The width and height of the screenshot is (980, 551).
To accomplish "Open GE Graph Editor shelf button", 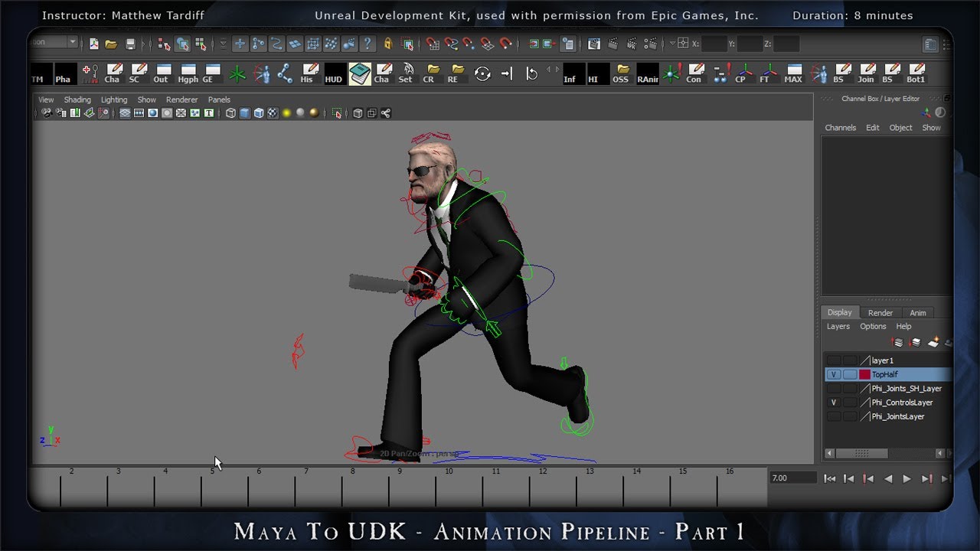I will pos(212,74).
